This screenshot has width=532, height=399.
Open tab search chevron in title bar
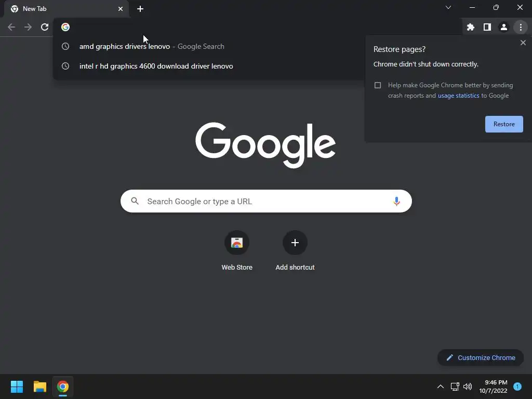(x=448, y=7)
